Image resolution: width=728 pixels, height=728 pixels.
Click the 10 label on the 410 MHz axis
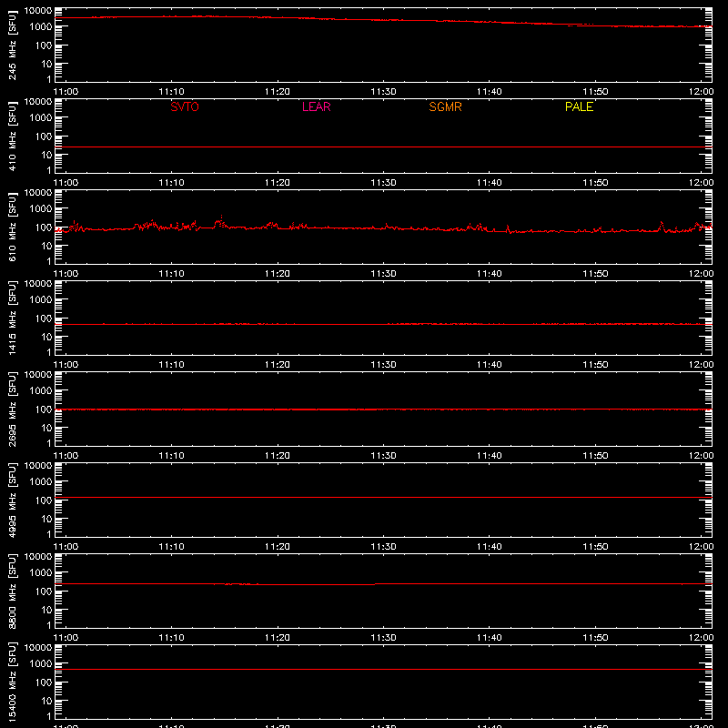[x=46, y=155]
